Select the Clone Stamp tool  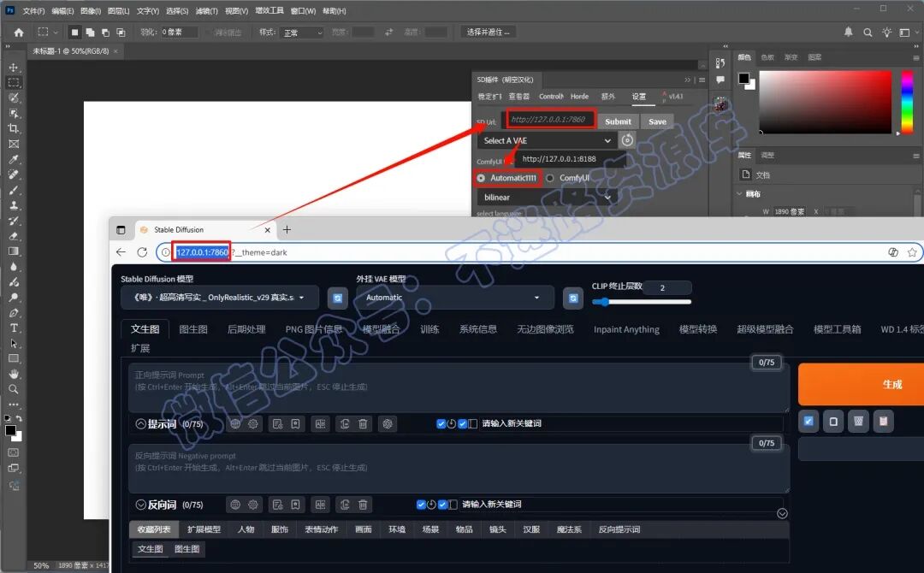pyautogui.click(x=14, y=205)
